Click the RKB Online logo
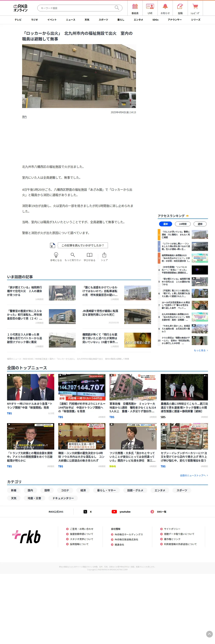This screenshot has height=644, width=215. (20, 8)
